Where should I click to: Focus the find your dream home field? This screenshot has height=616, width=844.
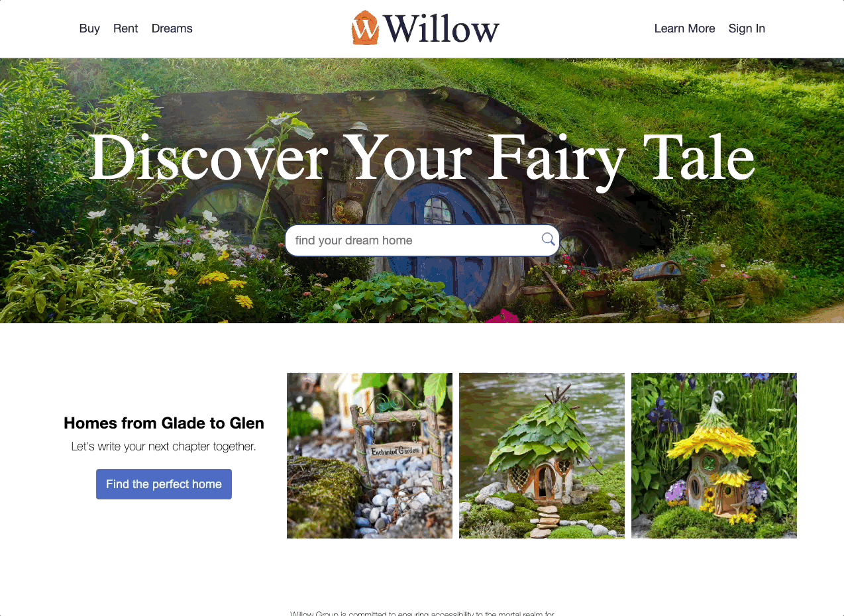tap(422, 240)
